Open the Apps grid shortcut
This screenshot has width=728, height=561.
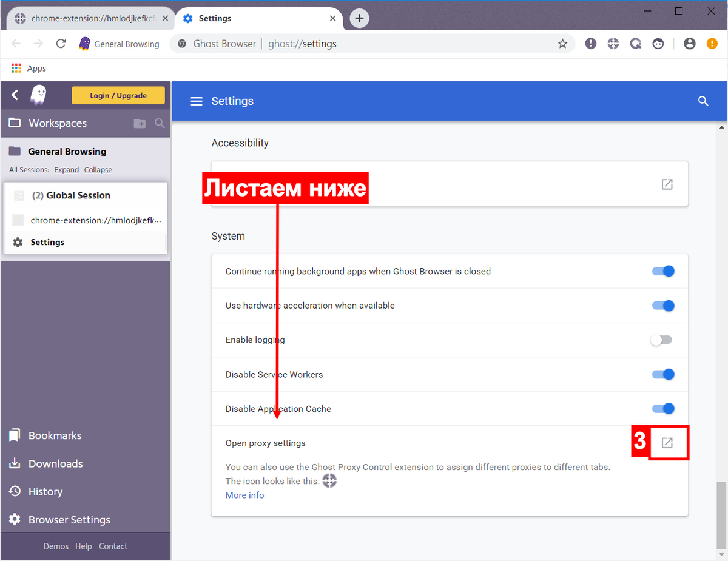coord(16,69)
